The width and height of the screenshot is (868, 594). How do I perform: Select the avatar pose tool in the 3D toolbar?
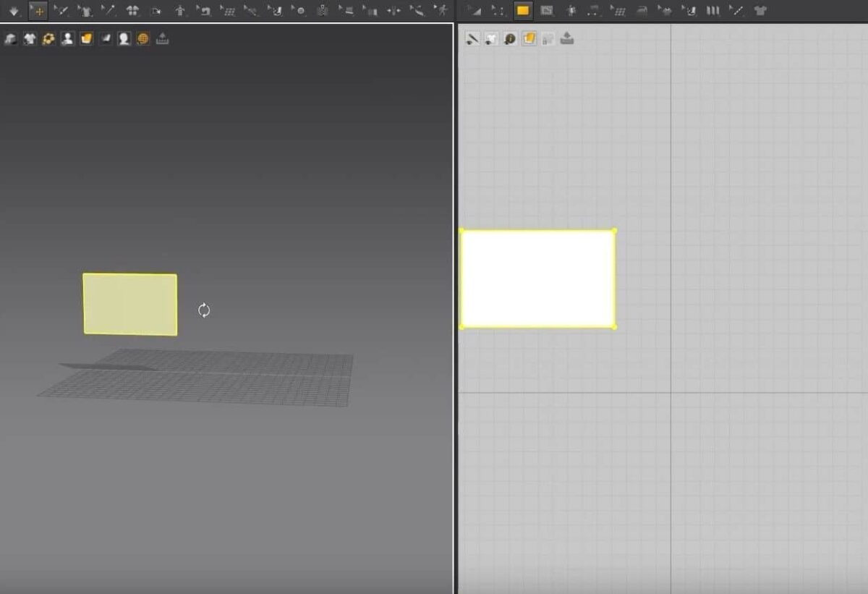pos(179,11)
